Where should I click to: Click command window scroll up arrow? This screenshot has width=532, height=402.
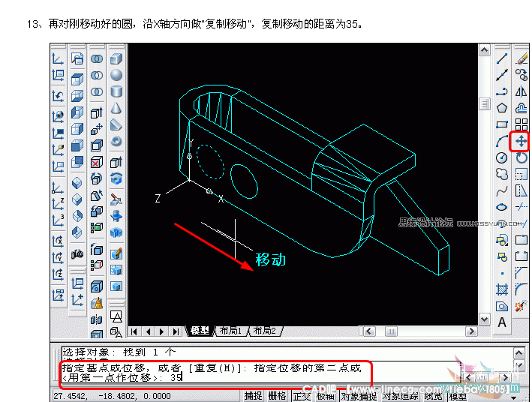coord(518,353)
